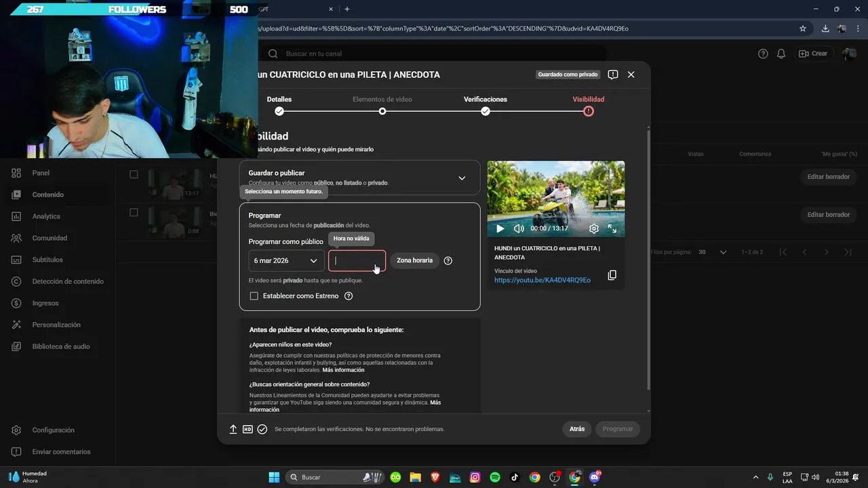Select checkbox for the 0:08 video row
The height and width of the screenshot is (488, 868).
134,212
